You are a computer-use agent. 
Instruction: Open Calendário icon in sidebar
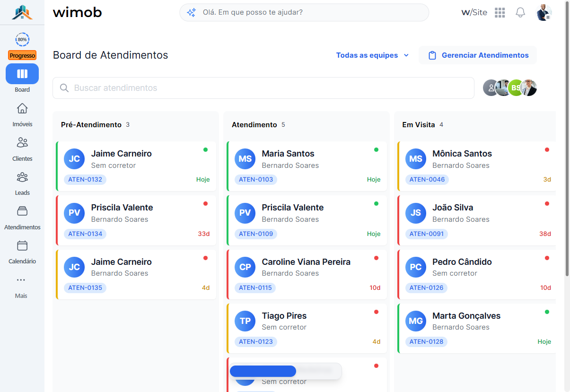pos(22,245)
